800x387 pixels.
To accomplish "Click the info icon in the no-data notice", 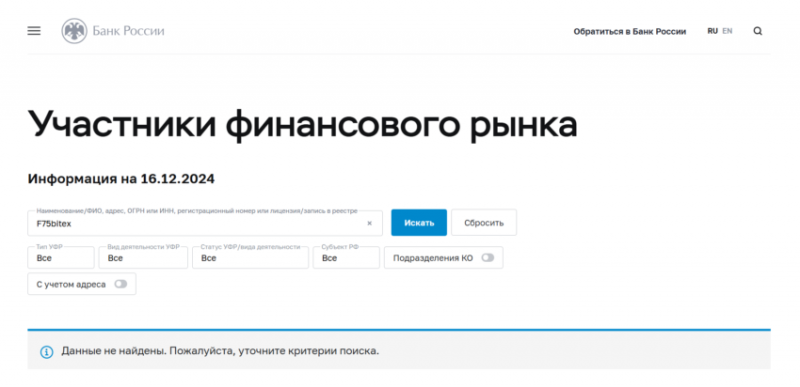I will [46, 352].
